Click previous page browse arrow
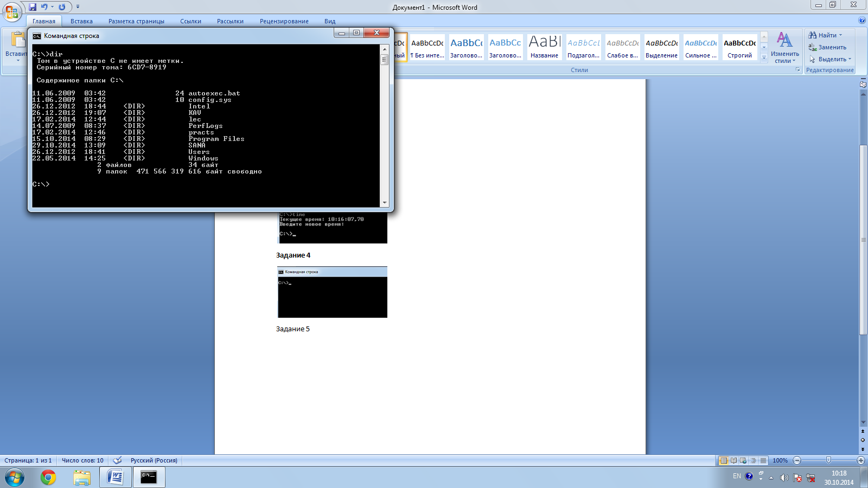This screenshot has width=868, height=488. pyautogui.click(x=863, y=432)
